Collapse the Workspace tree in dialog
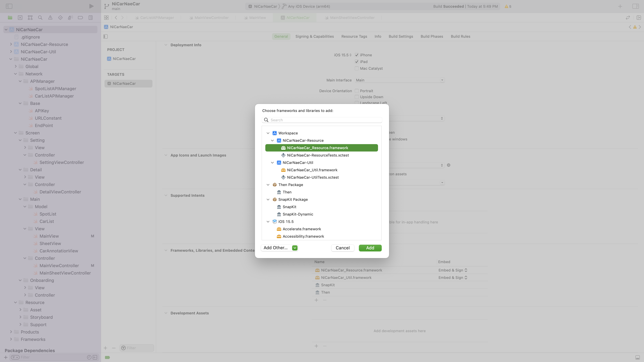Screen dimensions: 644x362 click(x=268, y=133)
